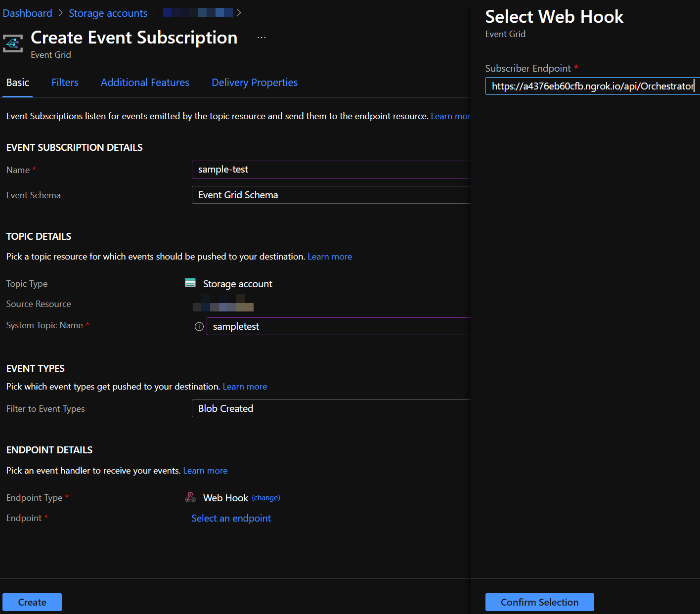Click the (change) endpoint type link
This screenshot has height=614, width=700.
click(x=266, y=498)
